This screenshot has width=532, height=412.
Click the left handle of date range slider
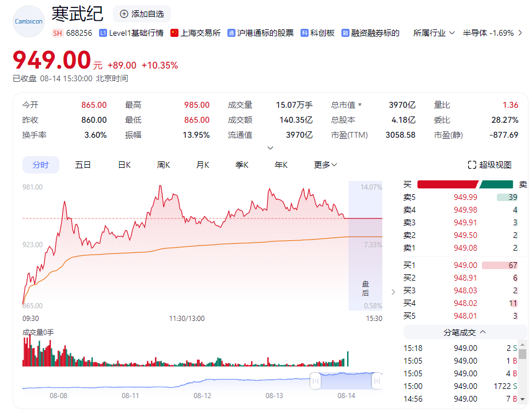(x=315, y=381)
